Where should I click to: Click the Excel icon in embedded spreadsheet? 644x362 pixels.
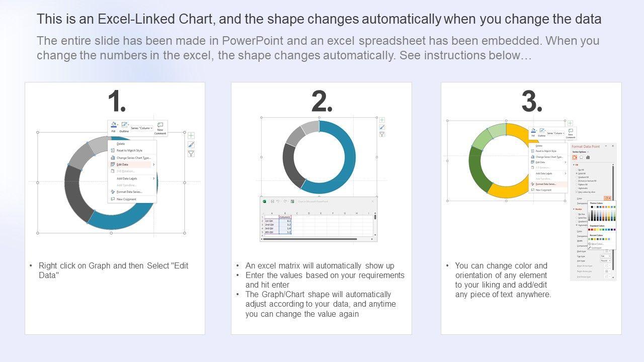point(265,201)
